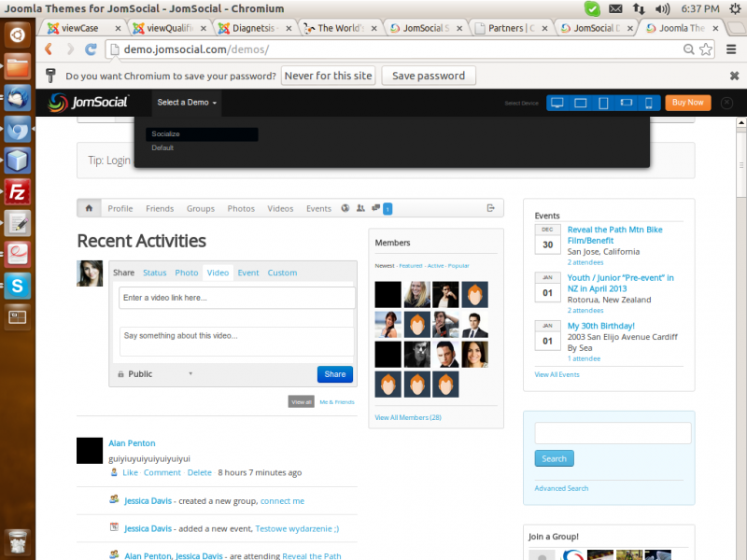Click the sidebar search text field
Viewport: 747px width, 560px height.
[613, 433]
